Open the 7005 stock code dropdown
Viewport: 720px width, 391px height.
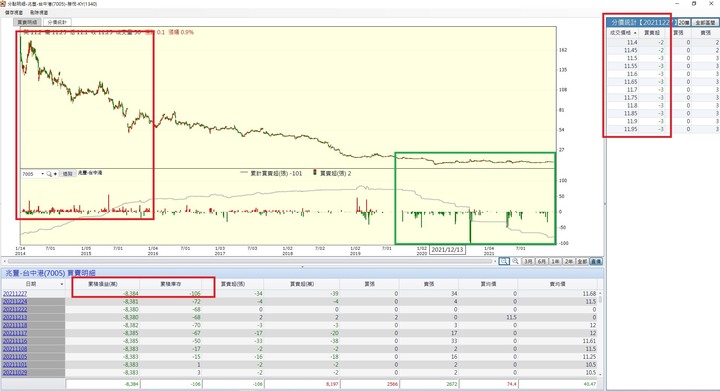coord(42,174)
